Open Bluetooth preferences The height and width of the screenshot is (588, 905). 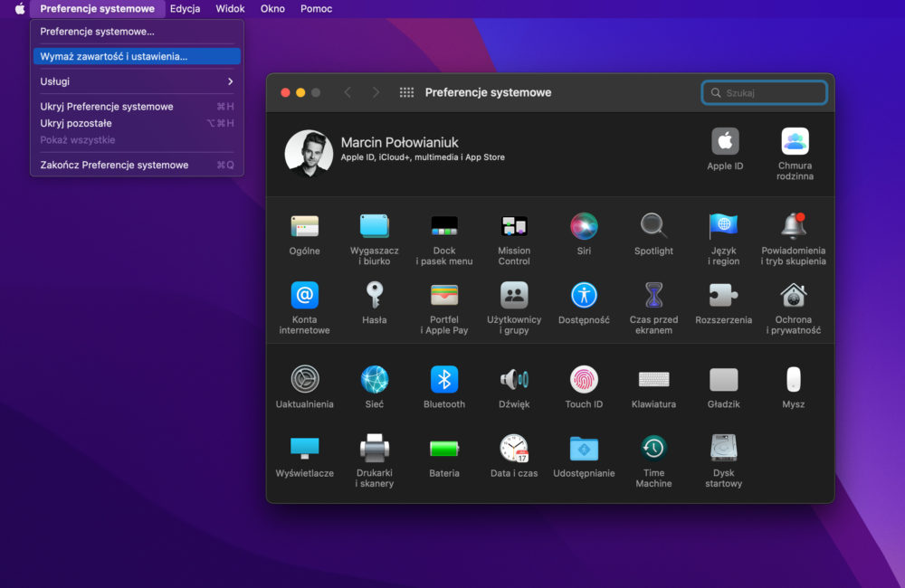click(443, 379)
